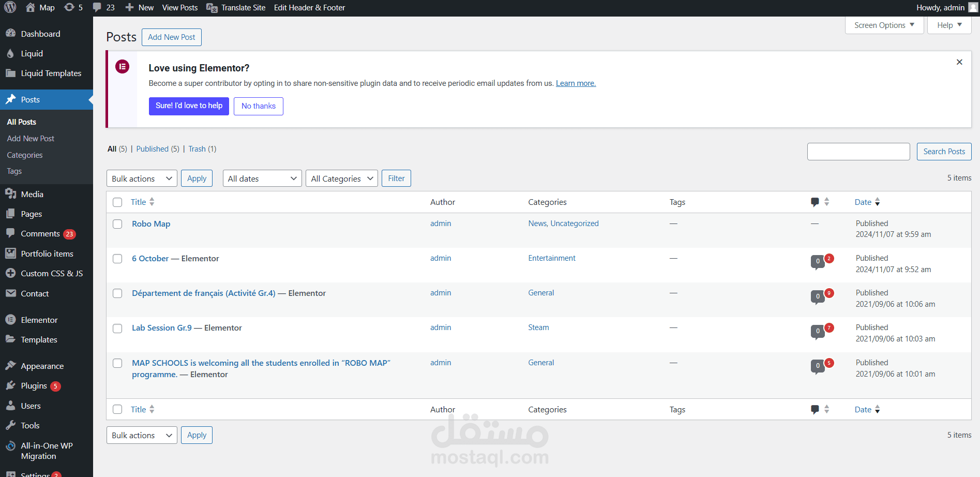This screenshot has width=980, height=477.
Task: Click the top Apply button
Action: (x=197, y=178)
